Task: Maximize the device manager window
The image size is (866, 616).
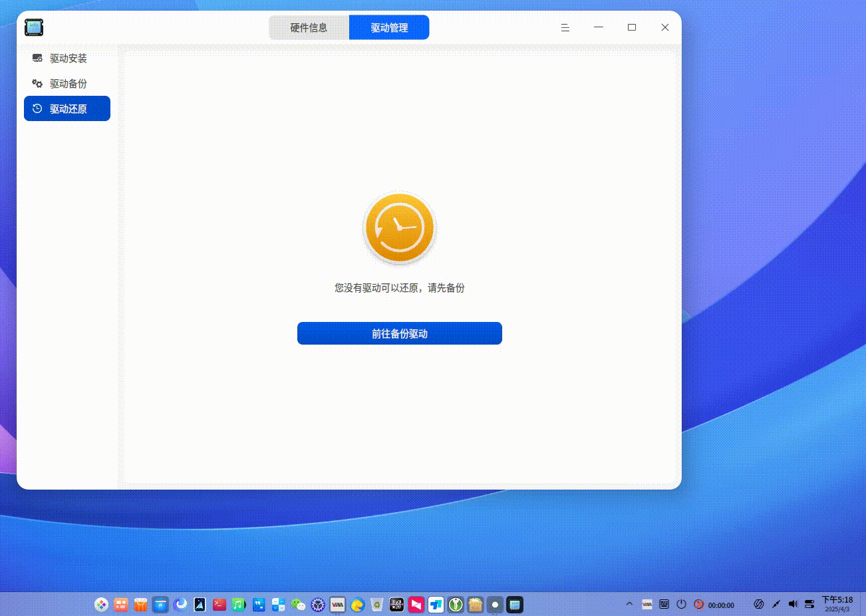Action: (x=632, y=27)
